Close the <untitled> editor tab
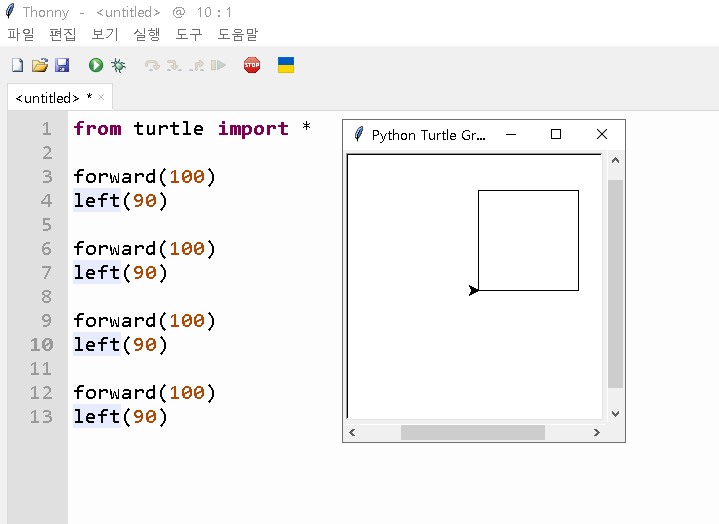 [x=101, y=97]
